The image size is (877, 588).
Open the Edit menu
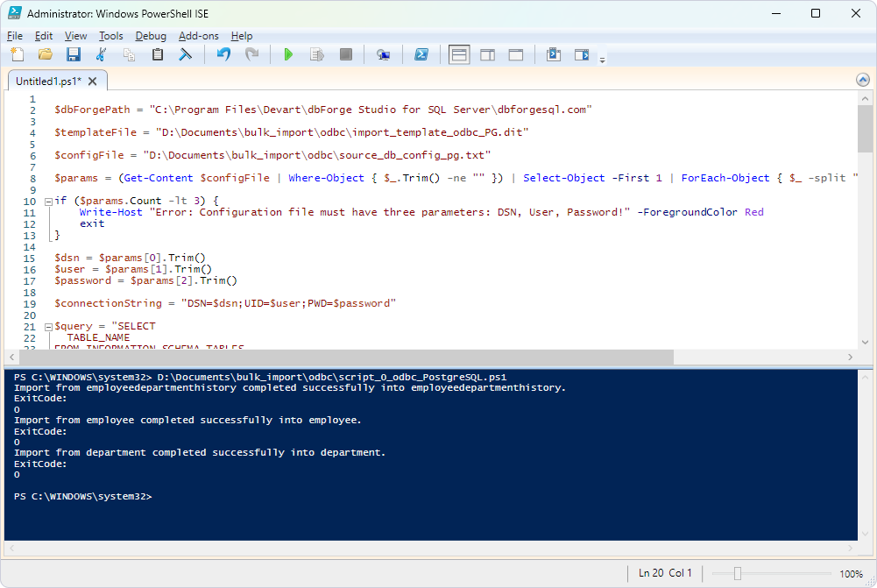pyautogui.click(x=44, y=36)
